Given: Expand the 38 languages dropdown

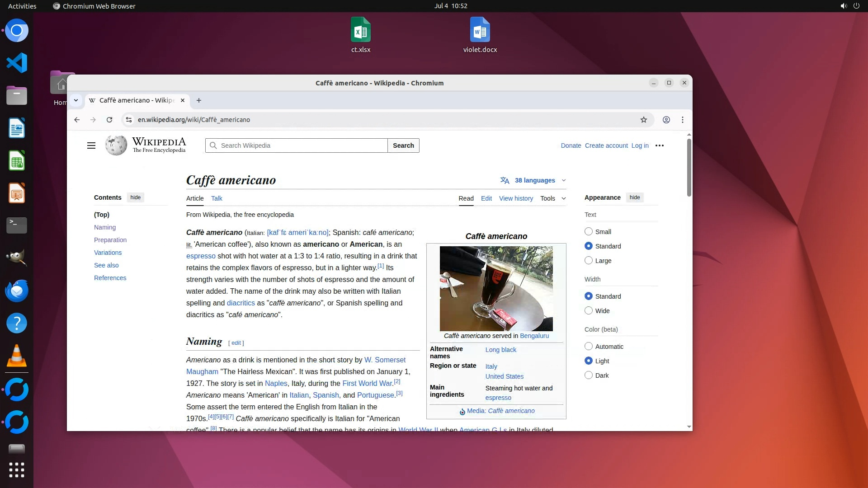Looking at the screenshot, I should [534, 180].
